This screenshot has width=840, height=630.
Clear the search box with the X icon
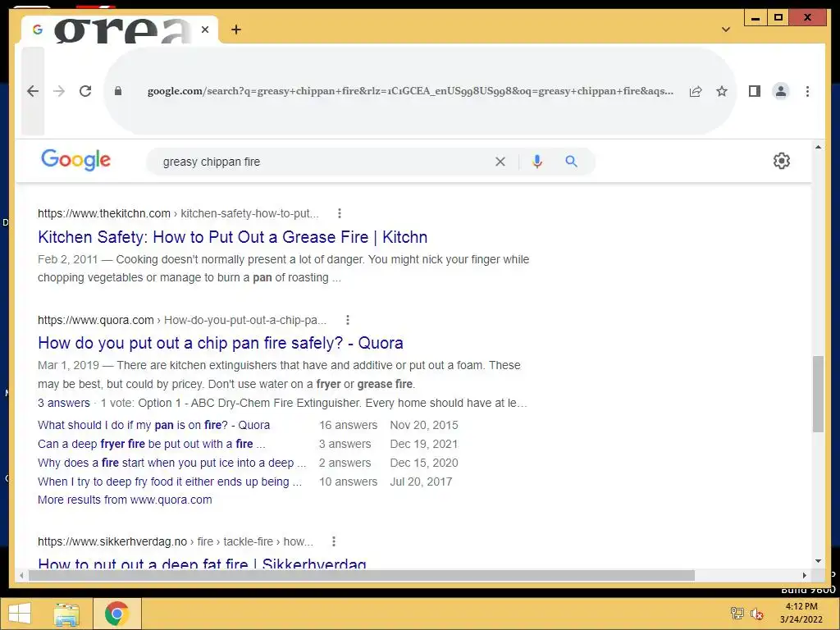[x=500, y=162]
